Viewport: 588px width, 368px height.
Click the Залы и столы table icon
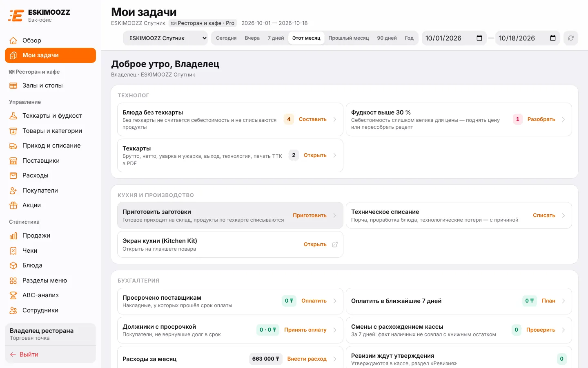pos(13,85)
